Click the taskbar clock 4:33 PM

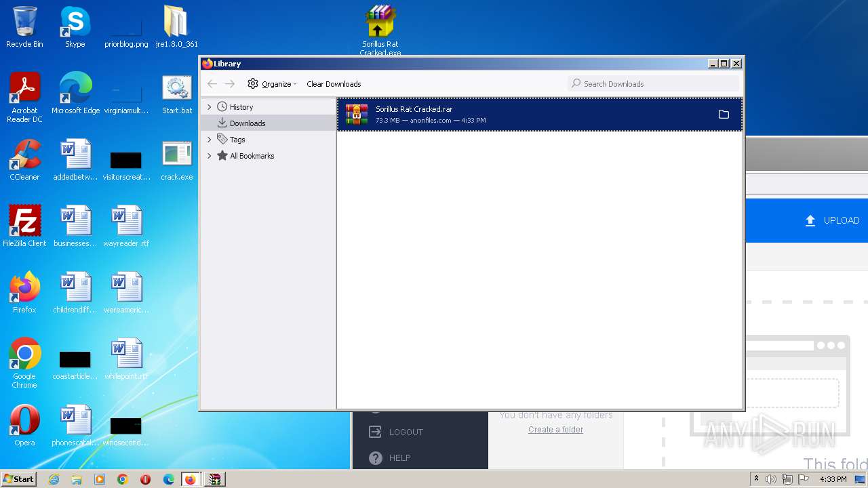click(833, 479)
